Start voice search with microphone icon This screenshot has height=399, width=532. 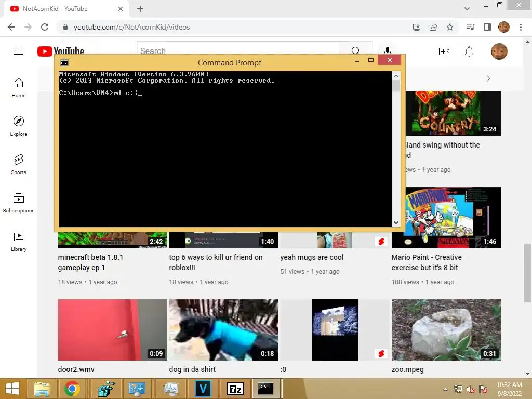click(x=387, y=51)
